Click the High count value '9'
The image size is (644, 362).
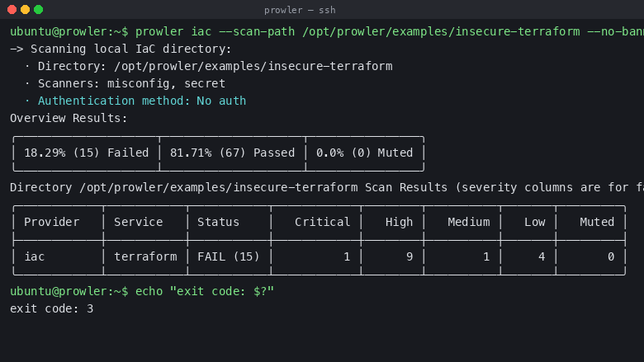pyautogui.click(x=410, y=256)
